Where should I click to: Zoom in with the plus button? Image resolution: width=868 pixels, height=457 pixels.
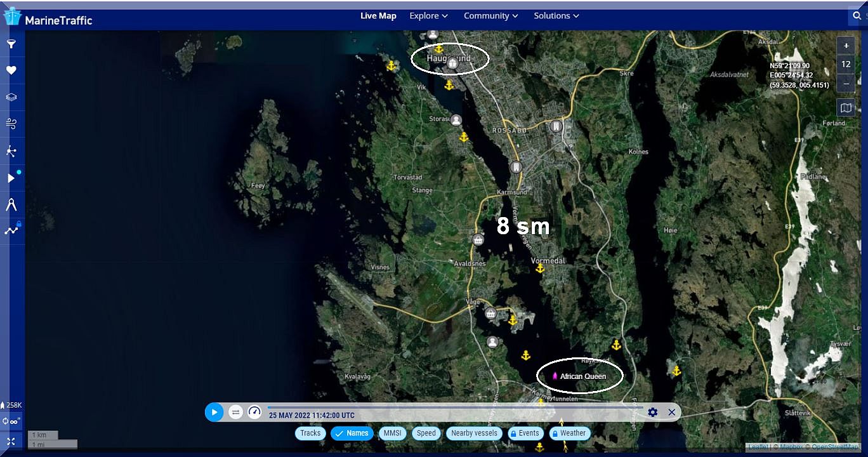click(x=846, y=46)
